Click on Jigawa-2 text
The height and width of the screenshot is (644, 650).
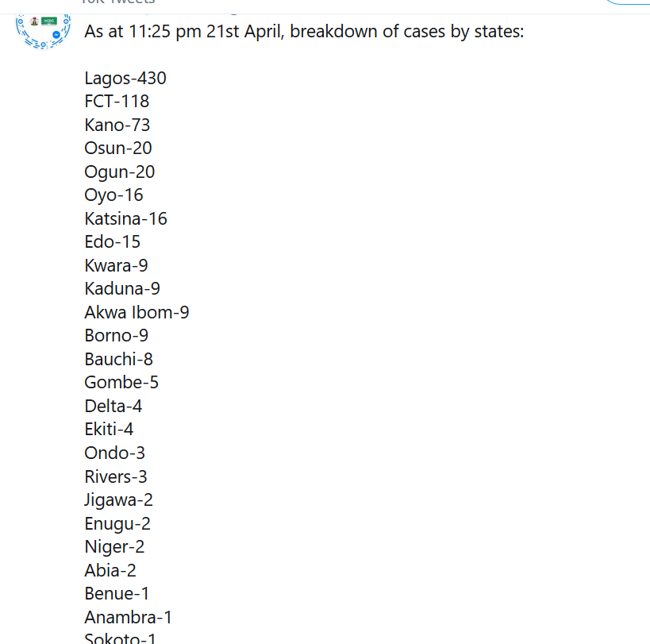point(118,500)
